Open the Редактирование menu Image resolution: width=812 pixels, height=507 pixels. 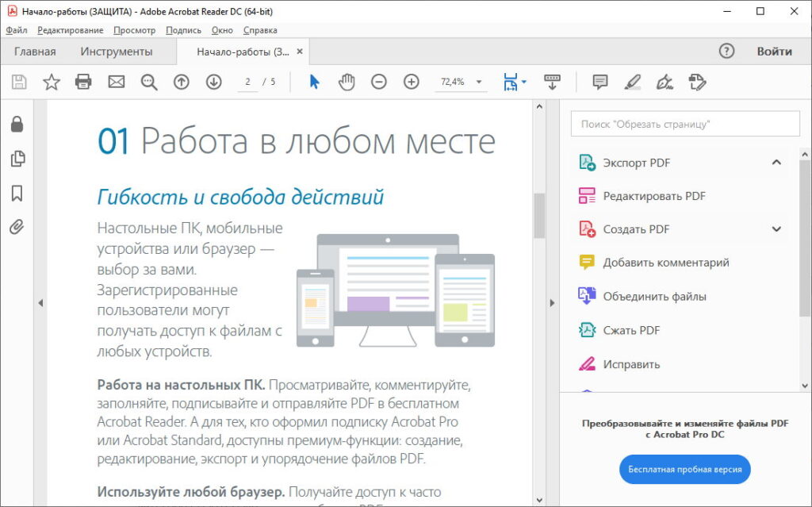[71, 30]
